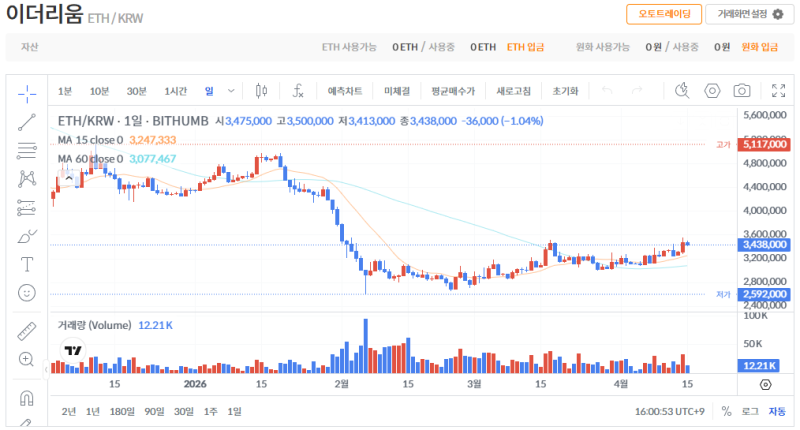Toggle the magnet snap mode
The image size is (800, 430).
pos(27,398)
